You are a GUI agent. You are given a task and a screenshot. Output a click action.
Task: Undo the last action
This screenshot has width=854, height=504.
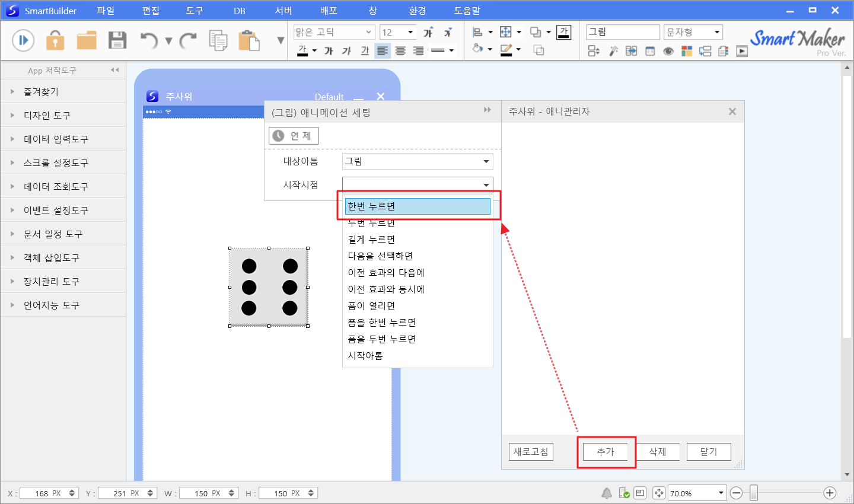tap(149, 40)
